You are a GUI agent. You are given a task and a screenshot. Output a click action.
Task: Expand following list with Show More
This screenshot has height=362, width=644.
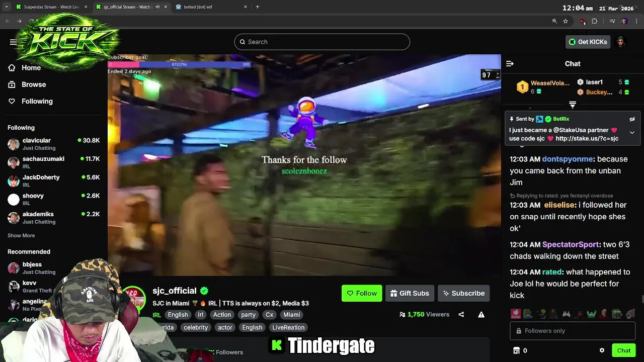point(21,235)
